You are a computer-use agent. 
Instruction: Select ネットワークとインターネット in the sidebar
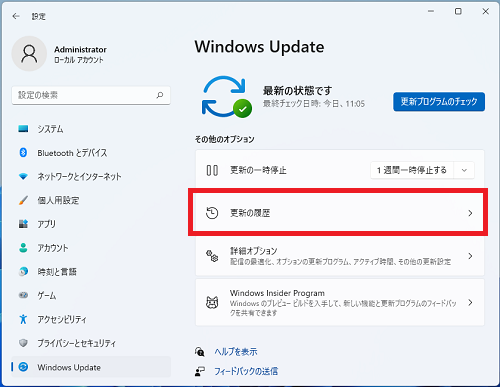[x=91, y=176]
